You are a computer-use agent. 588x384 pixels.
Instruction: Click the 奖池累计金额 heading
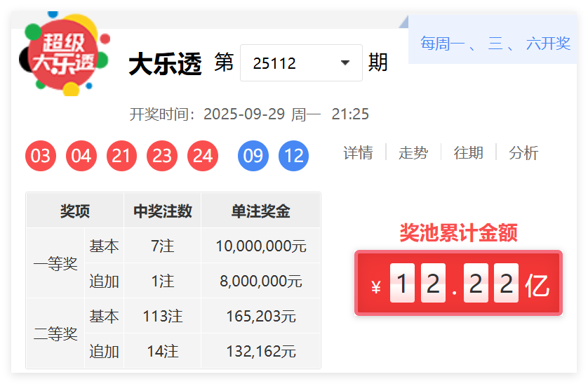click(459, 232)
